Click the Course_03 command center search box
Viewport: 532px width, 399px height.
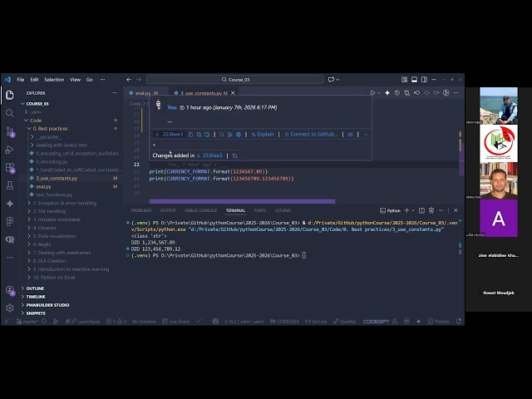[234, 80]
